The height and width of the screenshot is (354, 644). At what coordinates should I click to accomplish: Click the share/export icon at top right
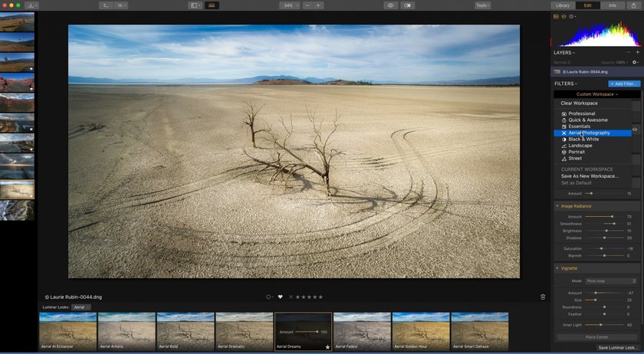635,5
